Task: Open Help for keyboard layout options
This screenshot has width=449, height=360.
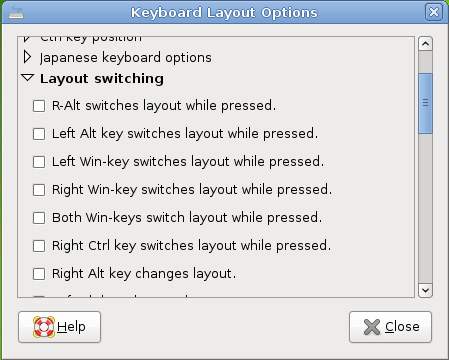Action: coord(59,327)
